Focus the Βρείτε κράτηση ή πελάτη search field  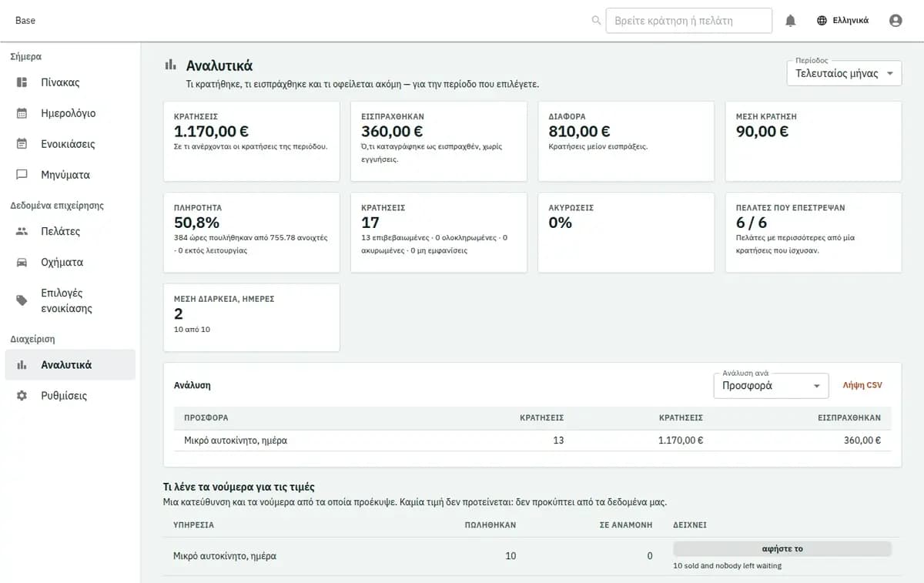[689, 21]
